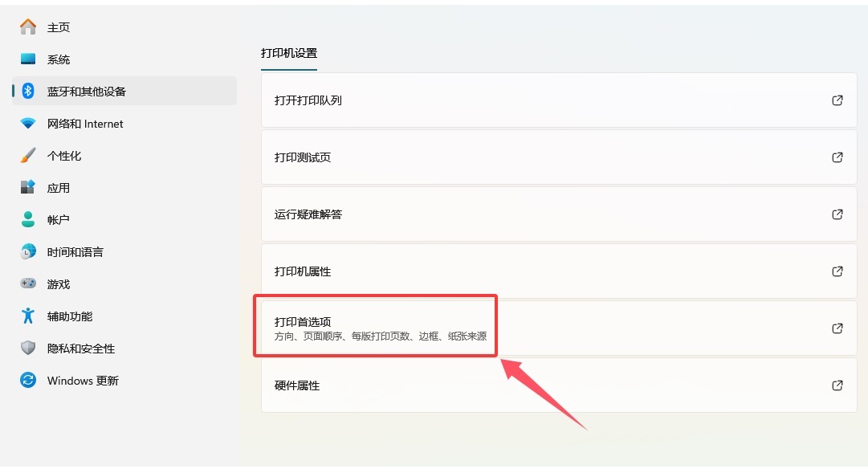This screenshot has width=868, height=473.
Task: Open 辅助功能 settings category
Action: tap(124, 316)
